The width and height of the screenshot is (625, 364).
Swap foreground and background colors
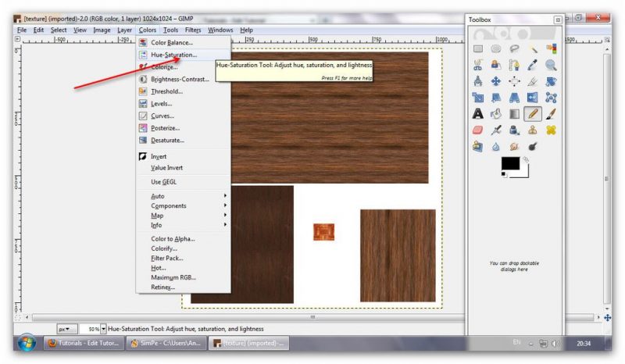[x=526, y=159]
